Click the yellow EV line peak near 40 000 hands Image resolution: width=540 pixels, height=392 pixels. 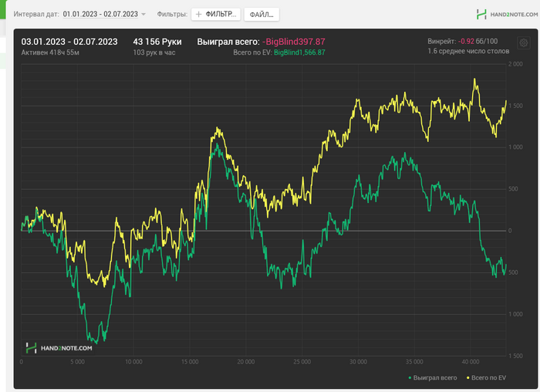tap(474, 79)
